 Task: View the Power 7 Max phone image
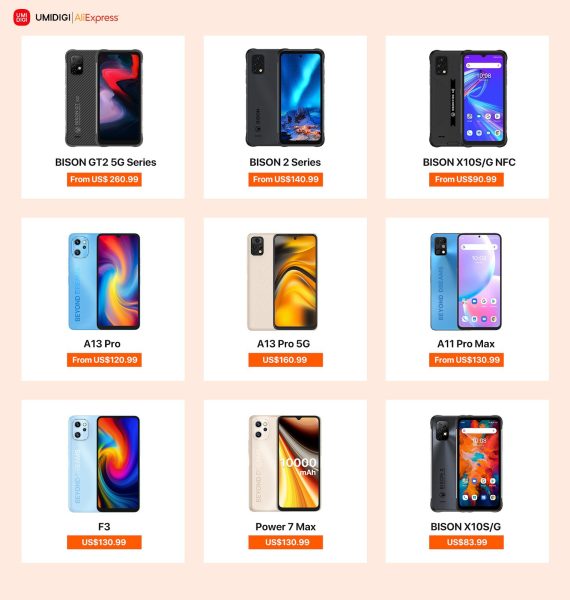(284, 463)
